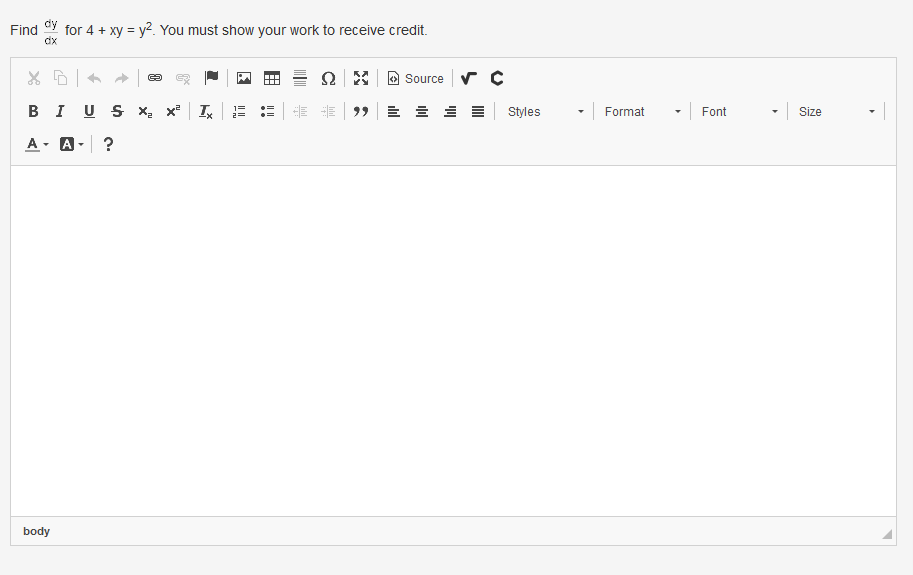Increase the indent
Image resolution: width=913 pixels, height=575 pixels.
328,111
